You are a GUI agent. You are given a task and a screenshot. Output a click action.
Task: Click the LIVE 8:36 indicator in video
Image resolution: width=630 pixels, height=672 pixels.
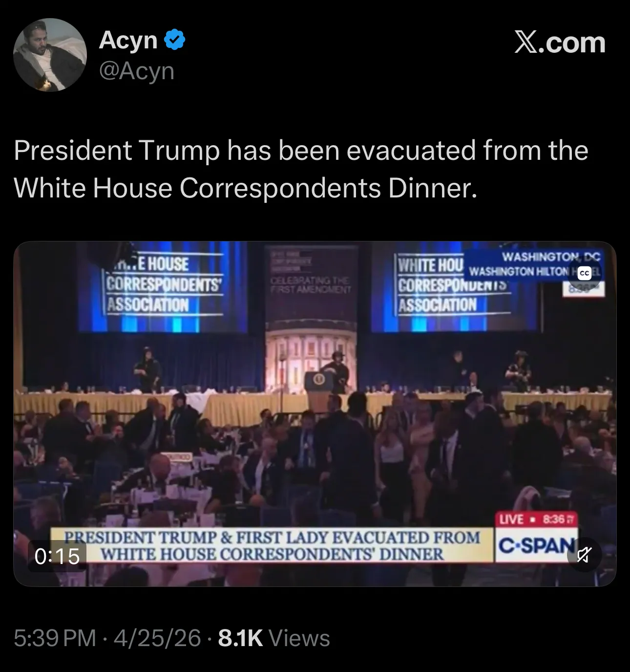(x=537, y=519)
